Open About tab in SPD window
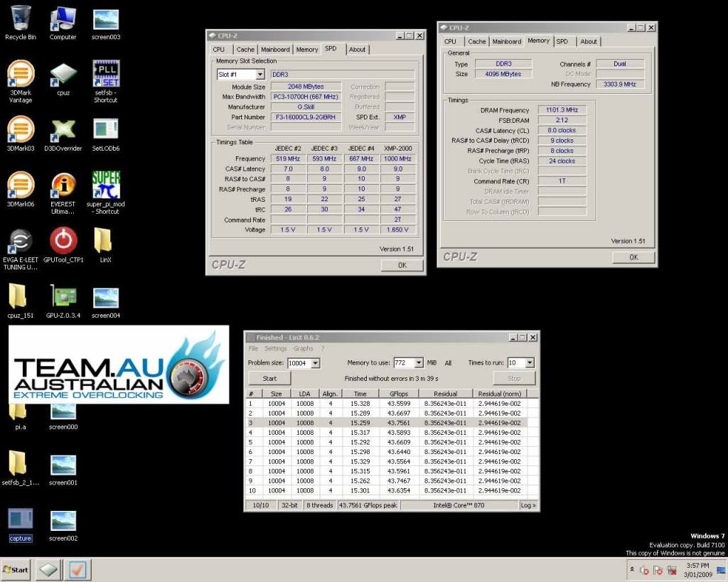The height and width of the screenshot is (582, 728). click(x=357, y=50)
